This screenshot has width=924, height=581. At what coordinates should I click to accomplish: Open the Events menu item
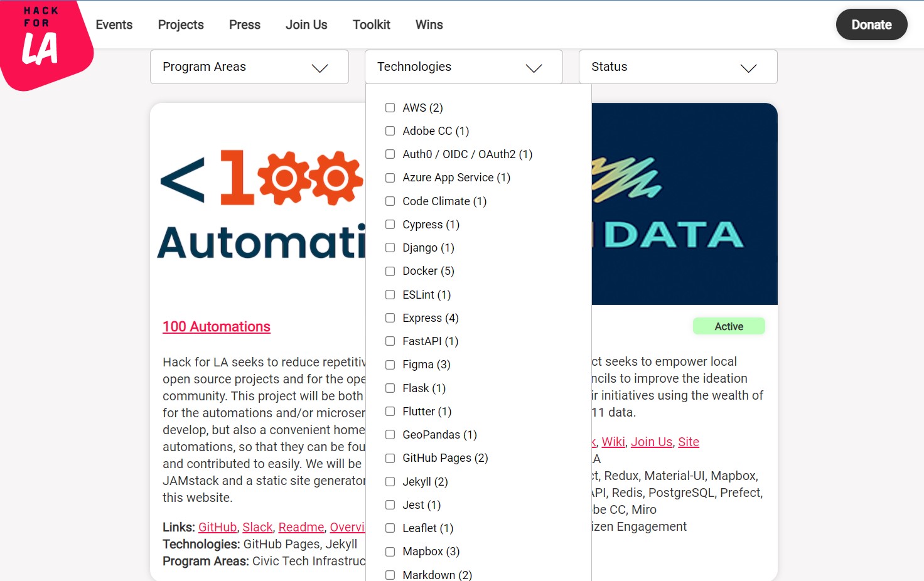click(x=114, y=24)
